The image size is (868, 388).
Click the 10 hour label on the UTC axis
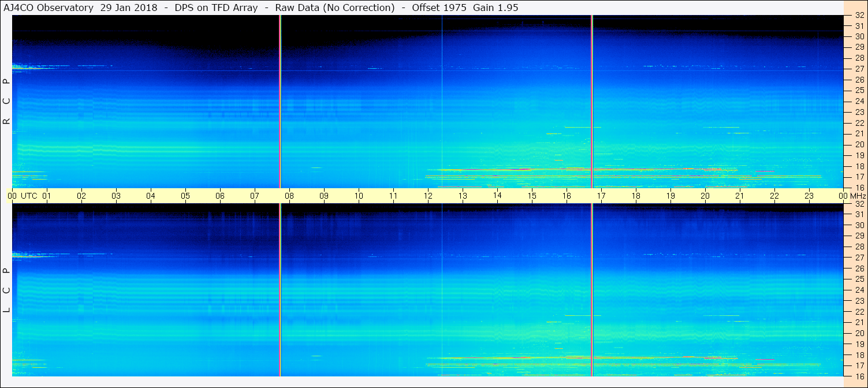pos(359,196)
